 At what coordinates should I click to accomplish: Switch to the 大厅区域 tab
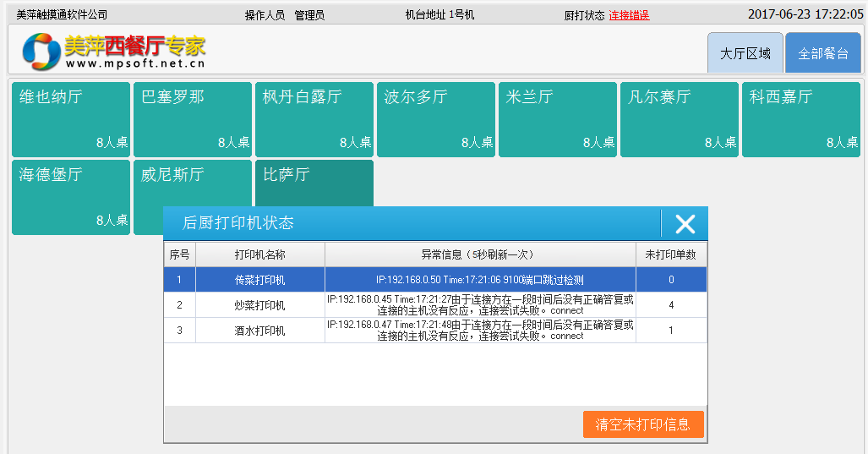click(x=745, y=53)
